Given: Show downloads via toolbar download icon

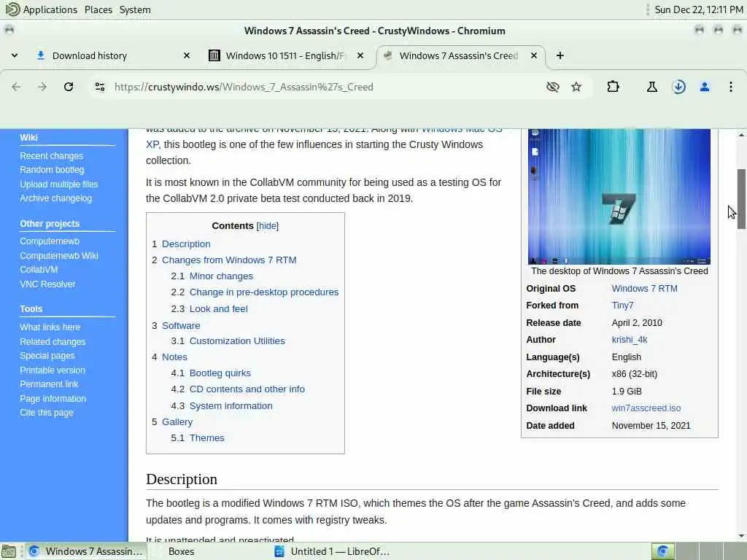Looking at the screenshot, I should pyautogui.click(x=678, y=87).
